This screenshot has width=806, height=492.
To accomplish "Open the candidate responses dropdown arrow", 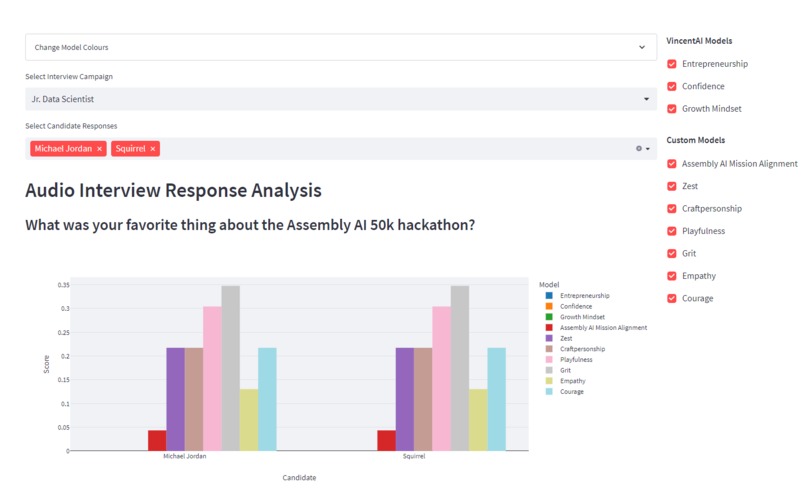I will [648, 149].
